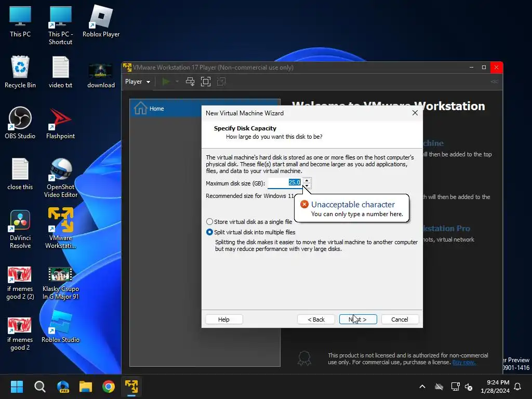Select DaVinci Resolve desktop shortcut
The width and height of the screenshot is (532, 399).
pos(20,229)
